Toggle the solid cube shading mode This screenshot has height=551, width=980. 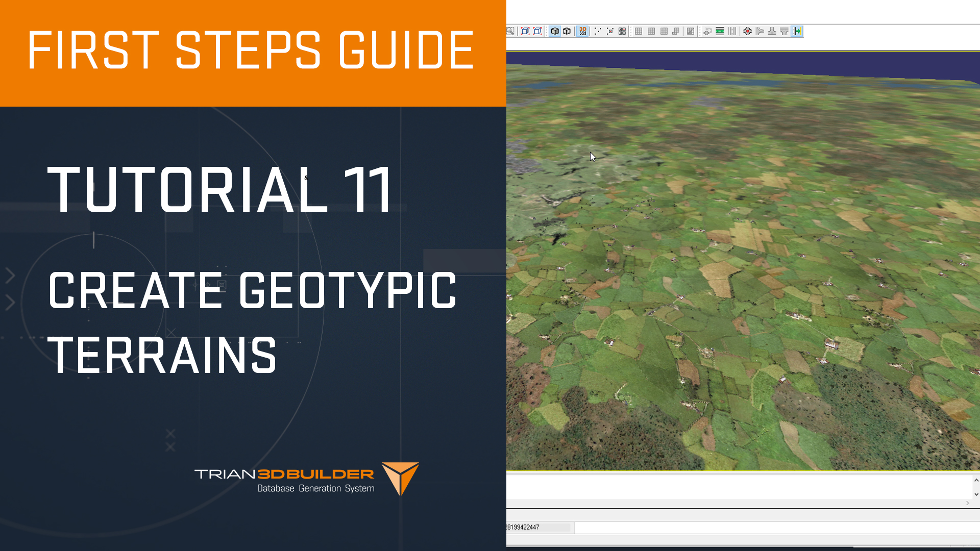tap(555, 31)
